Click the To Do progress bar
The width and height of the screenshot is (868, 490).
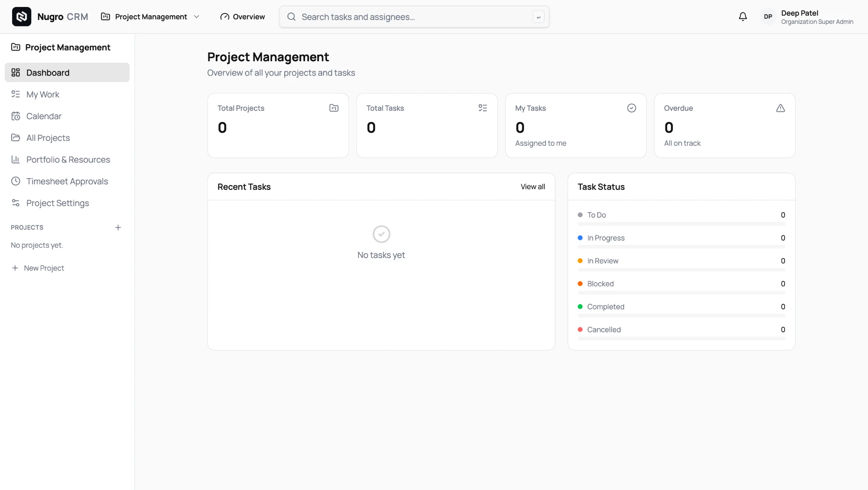(681, 224)
